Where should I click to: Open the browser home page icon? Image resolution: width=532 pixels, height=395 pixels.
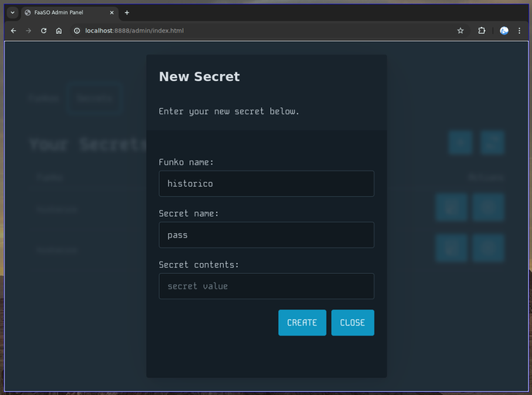click(x=59, y=31)
